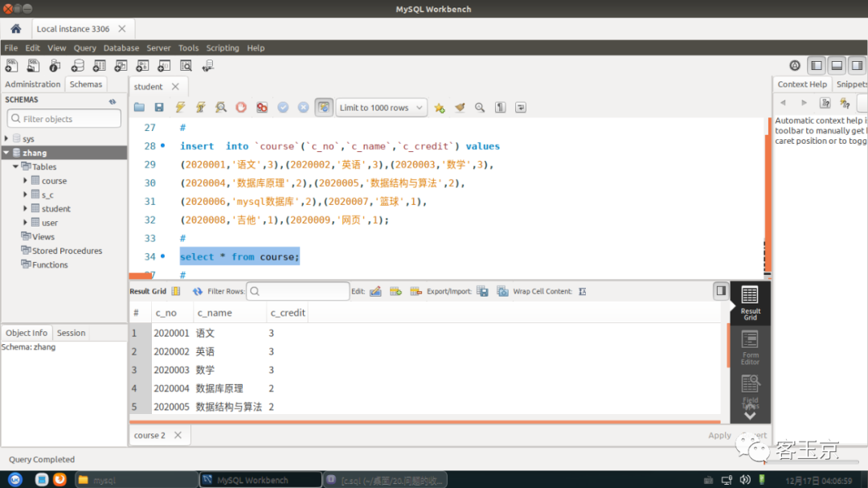
Task: Collapse the Tables node
Action: pyautogui.click(x=15, y=166)
